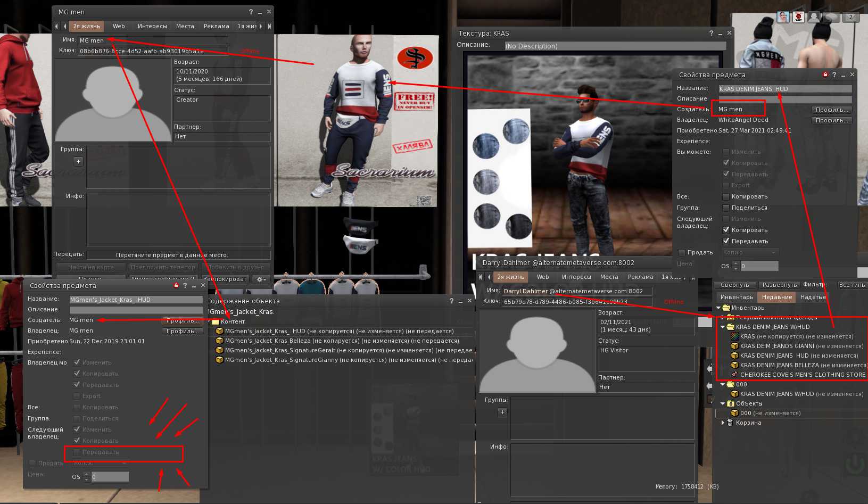The width and height of the screenshot is (868, 504).
Task: Open owner Профиль in KRAS DENIM properties
Action: tap(832, 120)
